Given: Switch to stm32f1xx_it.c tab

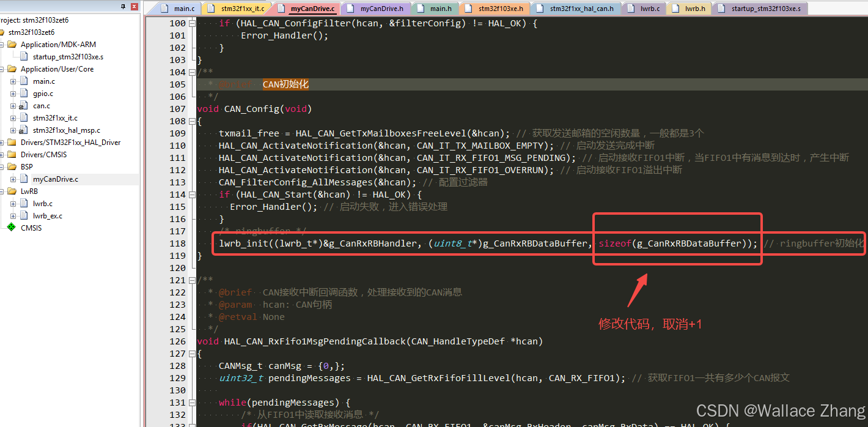Looking at the screenshot, I should (x=237, y=9).
